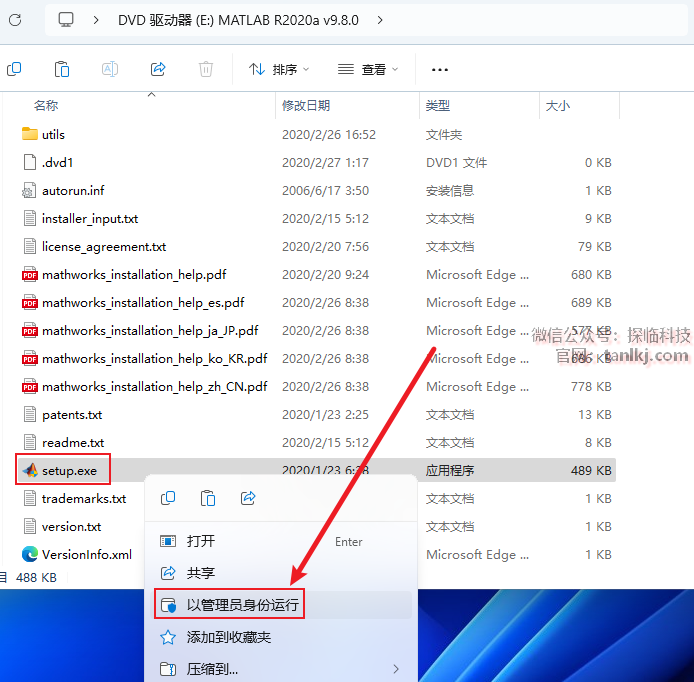The width and height of the screenshot is (694, 682).
Task: Select the .dvd1 file icon
Action: coord(30,162)
